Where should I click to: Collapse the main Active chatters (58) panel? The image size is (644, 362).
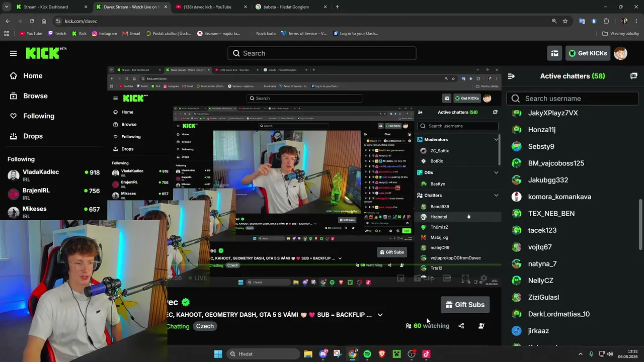pos(511,76)
